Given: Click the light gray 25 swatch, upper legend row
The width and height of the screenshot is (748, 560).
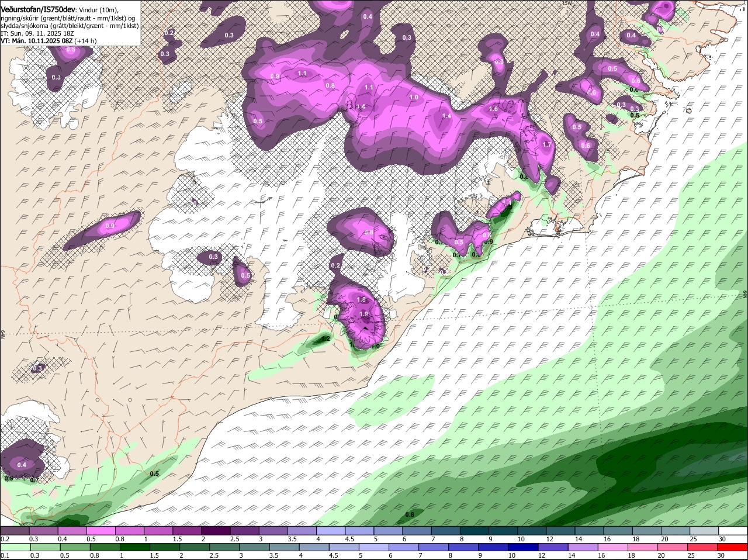Looking at the screenshot, I should pos(704,531).
